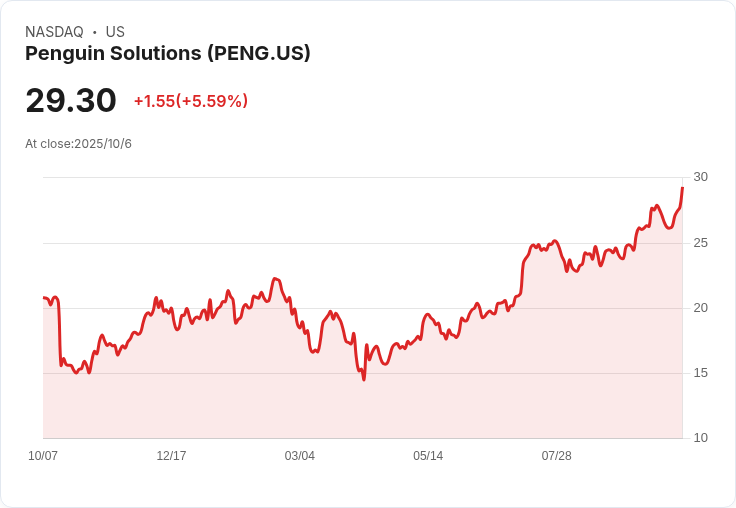The image size is (736, 508).
Task: Select the +1.55(+5.59%) change value
Action: tap(191, 101)
